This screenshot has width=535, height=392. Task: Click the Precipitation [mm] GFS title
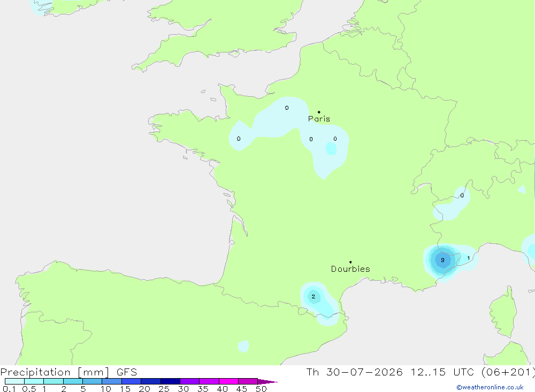[x=68, y=372]
